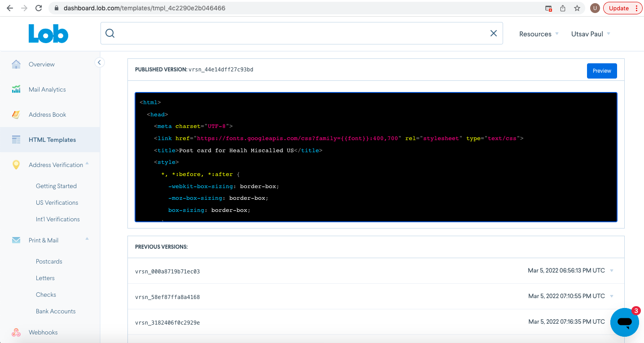Select the vrsn_000a8719b71ec03 row text
The image size is (644, 343).
point(167,272)
